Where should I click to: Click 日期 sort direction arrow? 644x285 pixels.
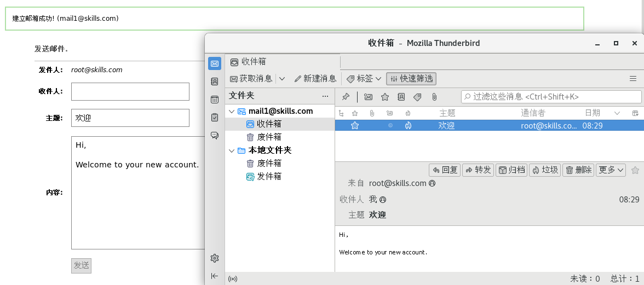click(x=617, y=113)
